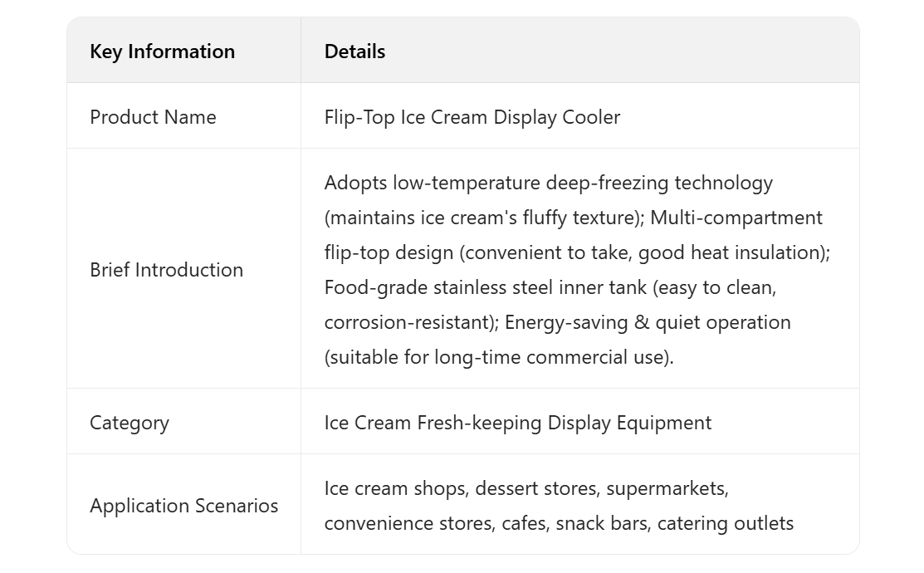924x573 pixels.
Task: Click the word "supermarkets" in the scenarios
Action: tap(666, 488)
